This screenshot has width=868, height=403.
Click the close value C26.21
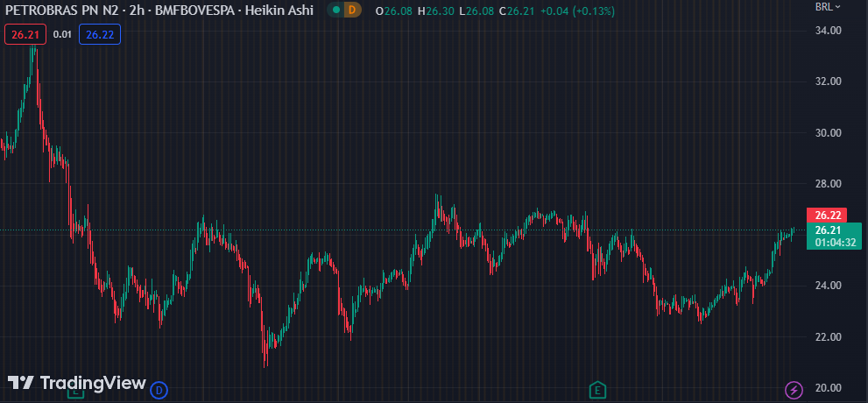point(517,11)
